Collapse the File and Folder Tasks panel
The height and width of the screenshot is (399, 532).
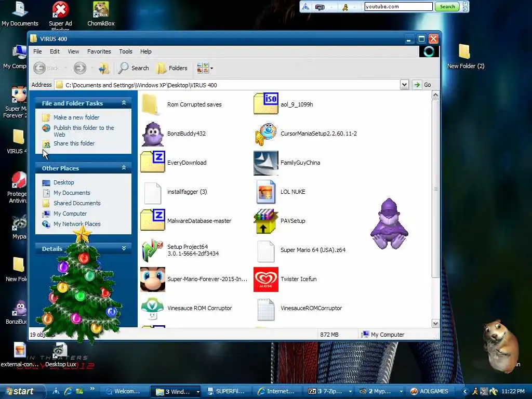click(124, 103)
